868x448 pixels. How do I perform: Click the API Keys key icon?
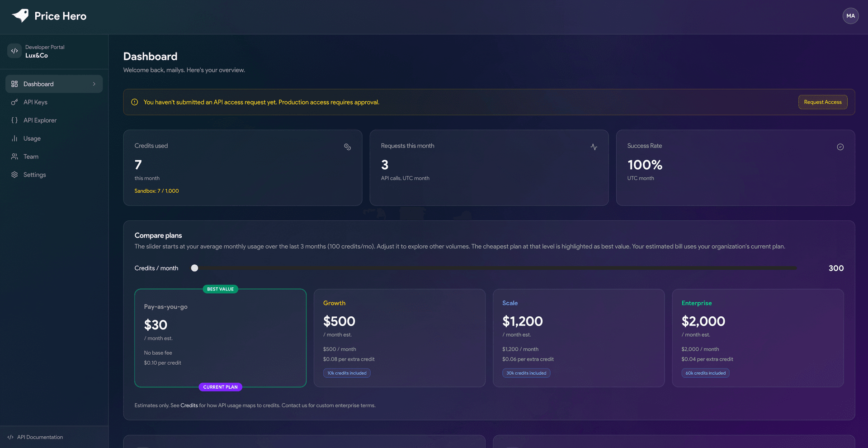click(14, 102)
